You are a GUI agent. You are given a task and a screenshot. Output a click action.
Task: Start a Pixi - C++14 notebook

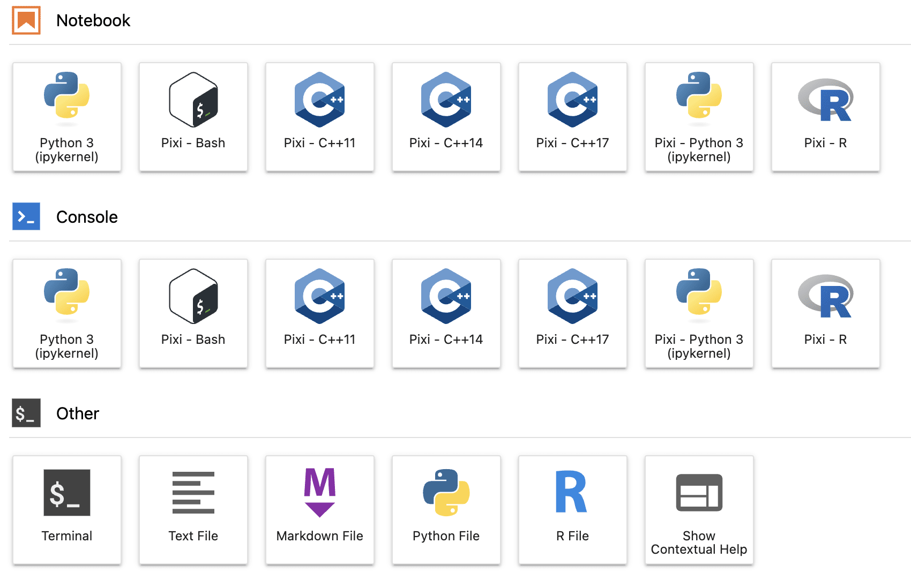(446, 117)
